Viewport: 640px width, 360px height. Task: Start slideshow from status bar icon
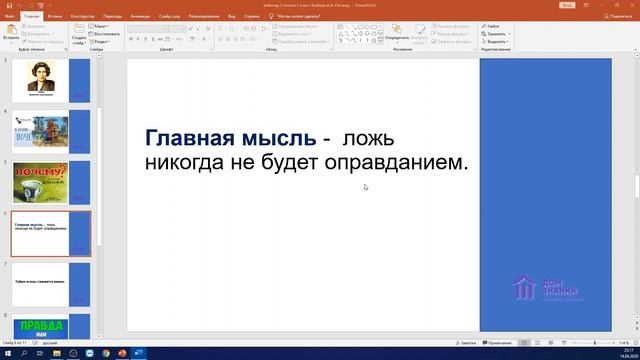(x=564, y=343)
